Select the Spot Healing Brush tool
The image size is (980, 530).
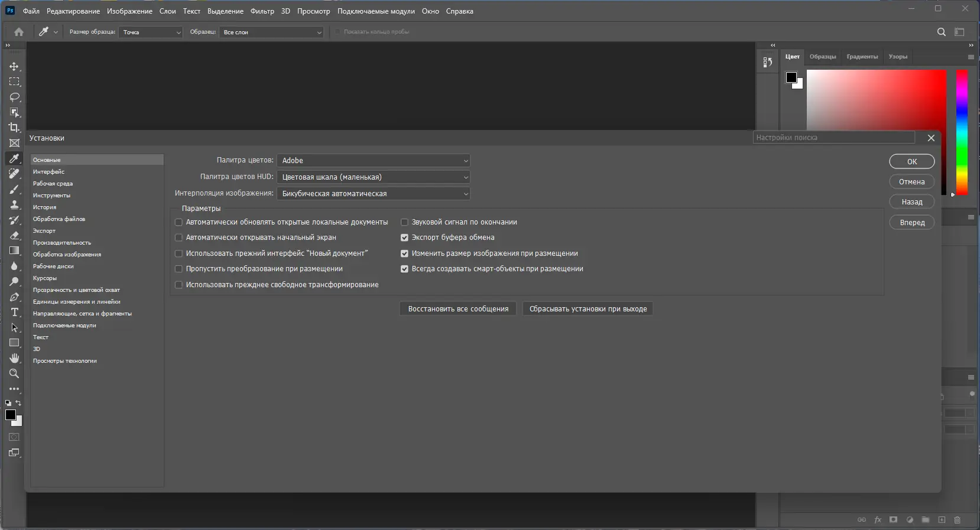[x=14, y=174]
